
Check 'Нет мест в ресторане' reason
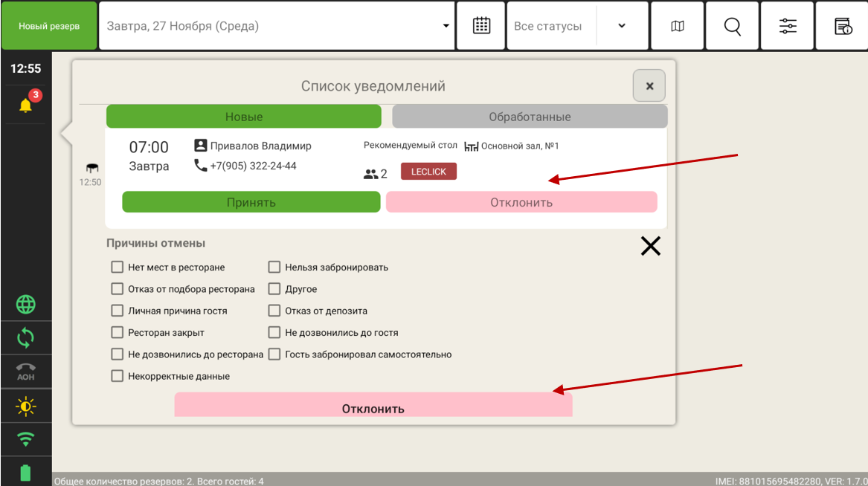[x=117, y=268]
